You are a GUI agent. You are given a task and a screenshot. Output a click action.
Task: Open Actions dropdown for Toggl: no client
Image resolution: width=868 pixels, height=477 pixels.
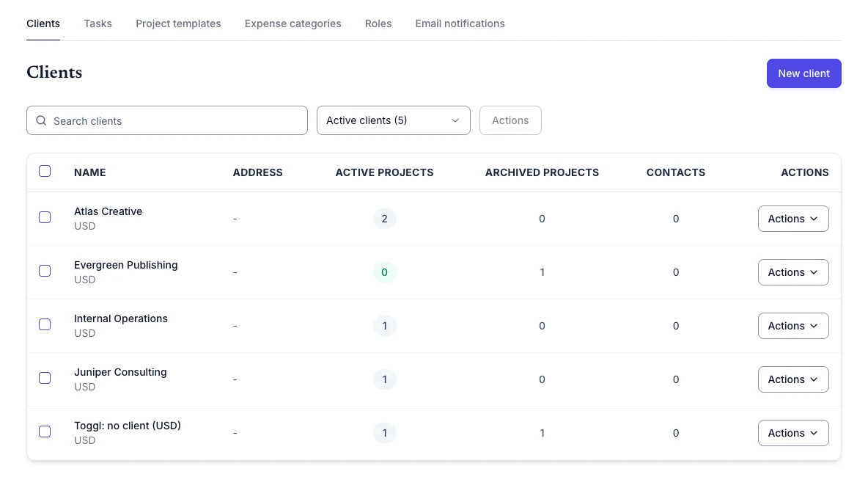point(793,433)
